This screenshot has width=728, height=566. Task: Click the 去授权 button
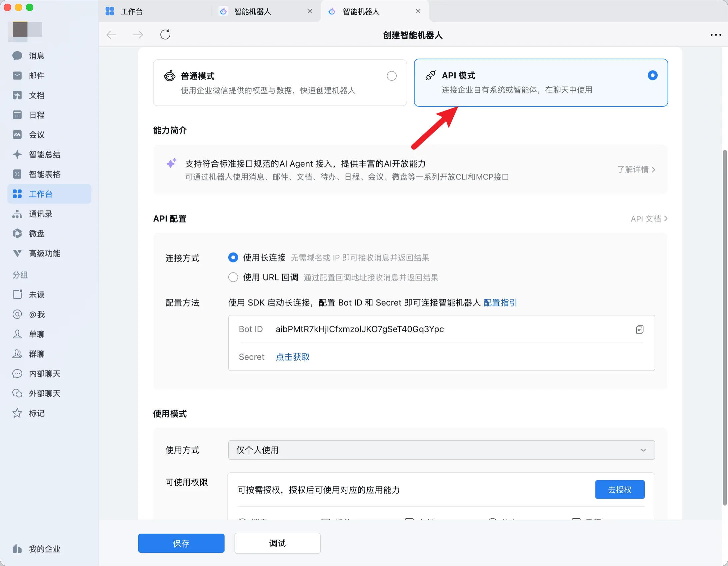[620, 490]
